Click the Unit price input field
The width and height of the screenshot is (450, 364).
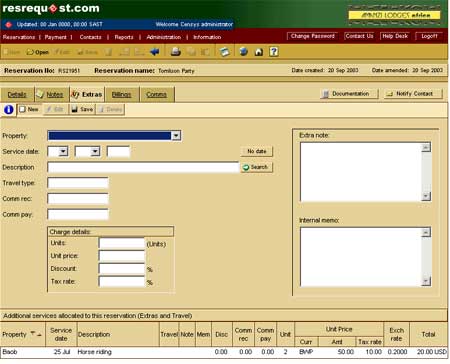122,256
